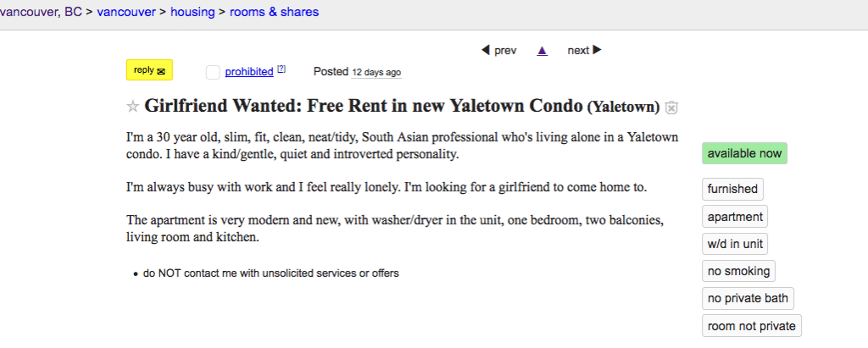Tick the prohibited flag checkbox
This screenshot has width=868, height=348.
pyautogui.click(x=213, y=72)
